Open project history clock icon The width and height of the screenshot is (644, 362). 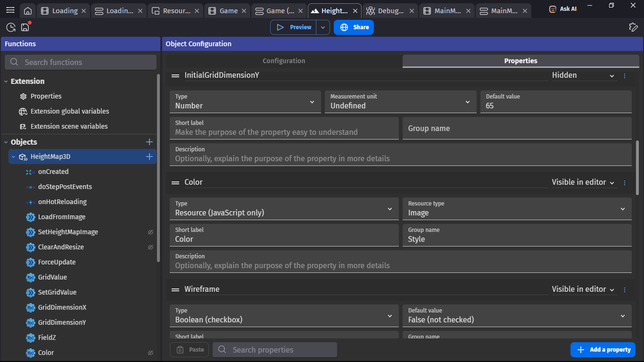click(x=10, y=27)
